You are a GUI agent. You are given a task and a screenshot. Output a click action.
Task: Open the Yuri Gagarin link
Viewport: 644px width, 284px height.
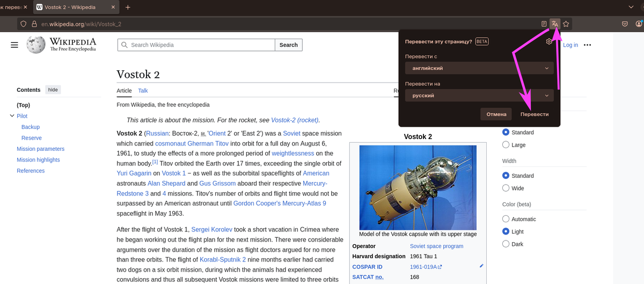[134, 173]
